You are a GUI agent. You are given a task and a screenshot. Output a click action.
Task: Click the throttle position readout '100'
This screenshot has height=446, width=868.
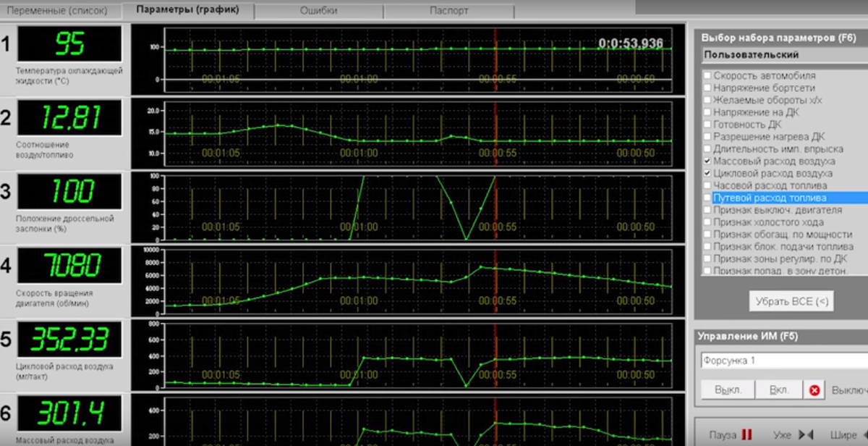[70, 191]
